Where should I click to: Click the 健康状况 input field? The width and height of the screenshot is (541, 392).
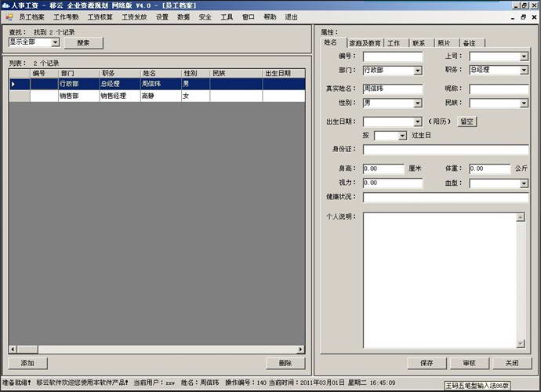445,197
